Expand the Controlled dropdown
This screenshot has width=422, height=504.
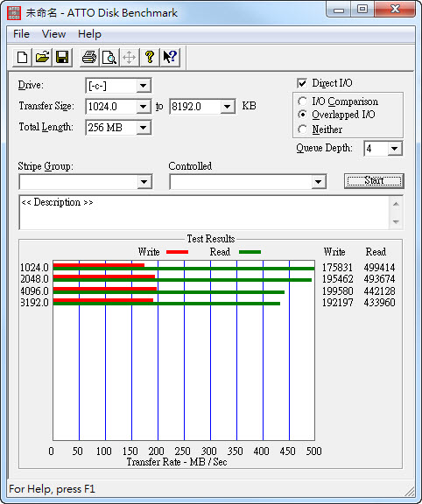click(x=318, y=182)
